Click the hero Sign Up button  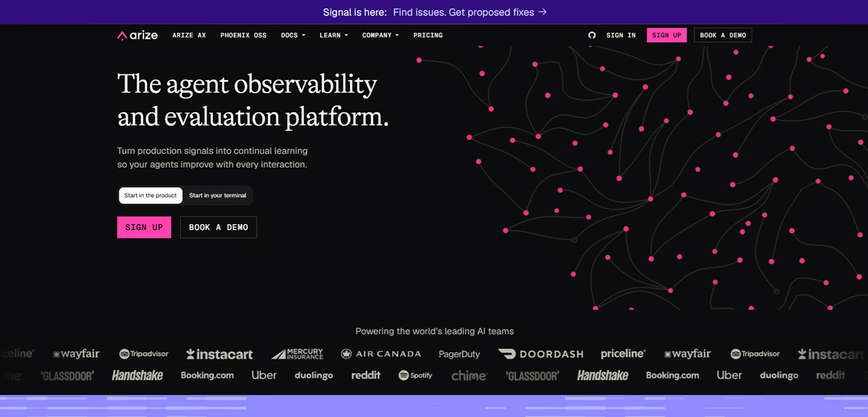tap(144, 227)
